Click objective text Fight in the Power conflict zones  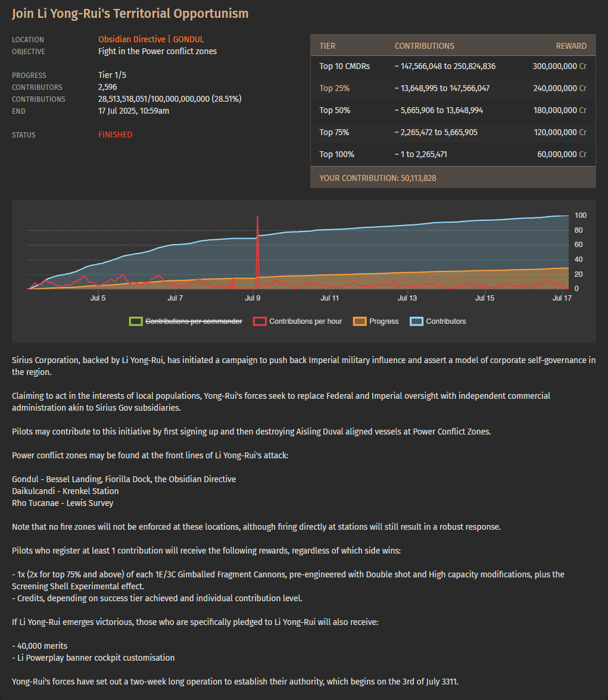click(157, 51)
